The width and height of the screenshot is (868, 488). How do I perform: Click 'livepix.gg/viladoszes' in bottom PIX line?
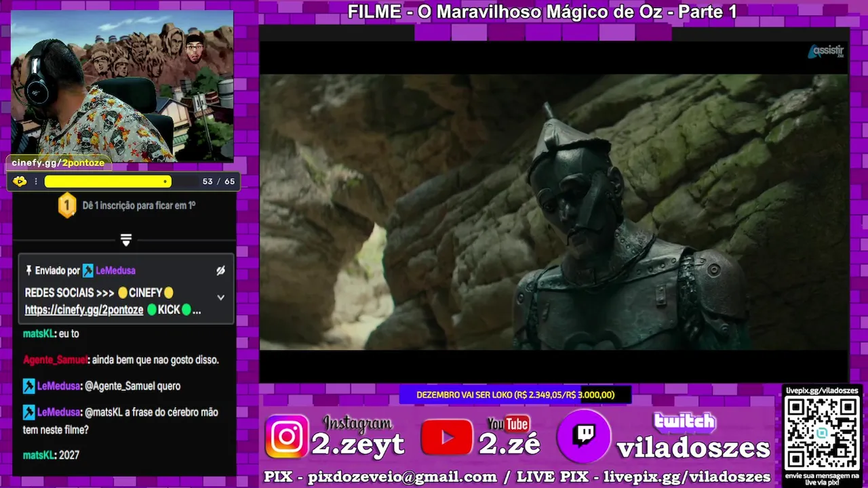point(686,477)
